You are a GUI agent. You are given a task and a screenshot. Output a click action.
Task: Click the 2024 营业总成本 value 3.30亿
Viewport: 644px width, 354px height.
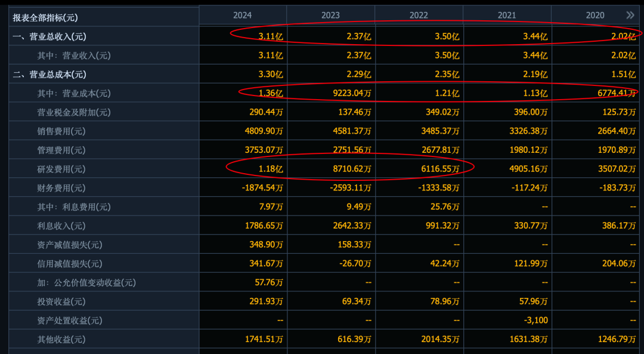point(271,75)
